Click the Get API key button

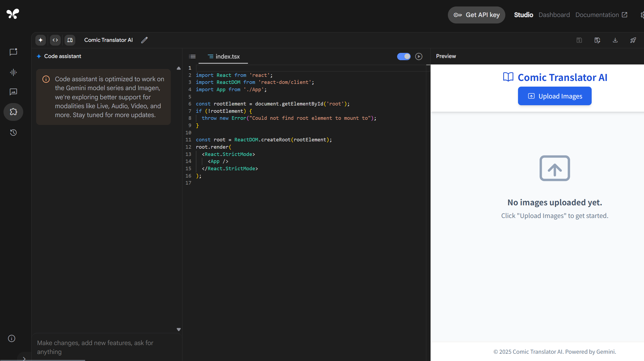coord(476,15)
